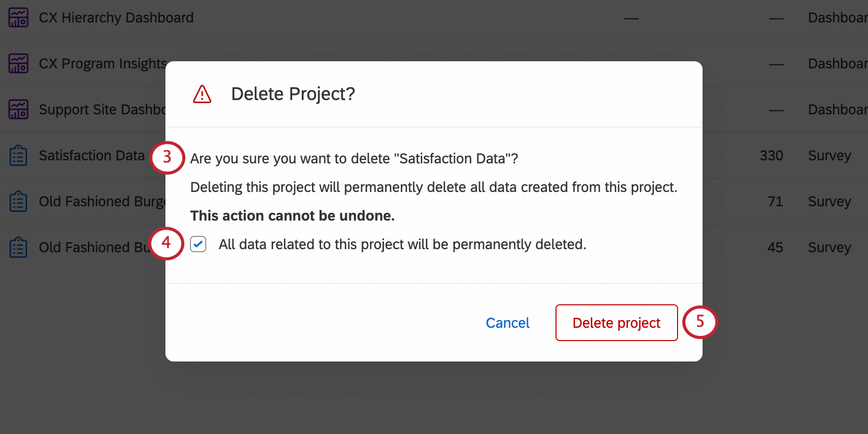This screenshot has height=434, width=868.
Task: Click the Delete Project? dialog title
Action: (x=294, y=94)
